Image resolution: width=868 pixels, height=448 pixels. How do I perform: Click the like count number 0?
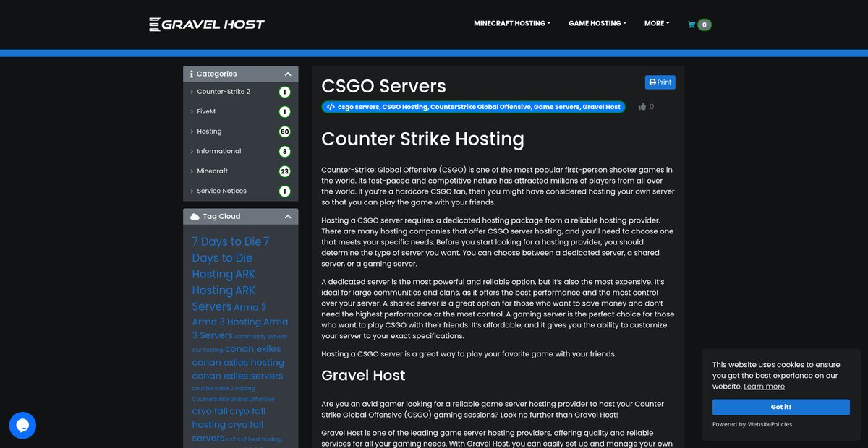[652, 107]
